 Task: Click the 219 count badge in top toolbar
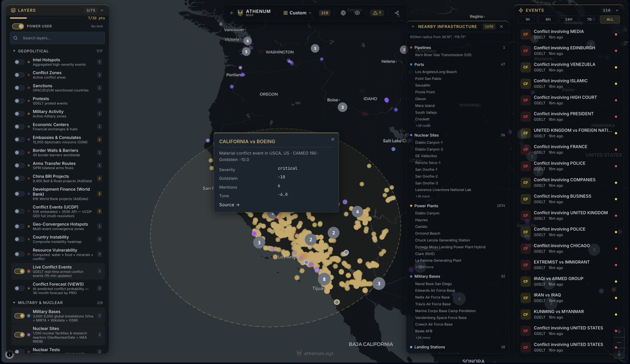click(x=324, y=13)
